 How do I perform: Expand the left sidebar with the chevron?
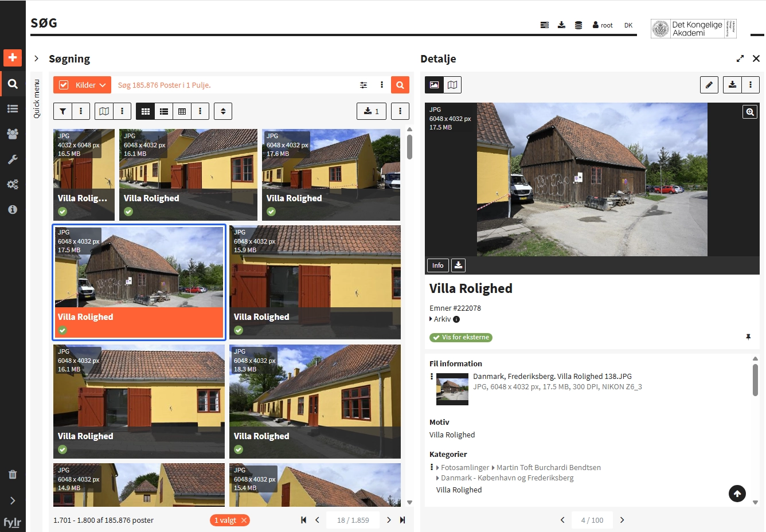[13, 500]
